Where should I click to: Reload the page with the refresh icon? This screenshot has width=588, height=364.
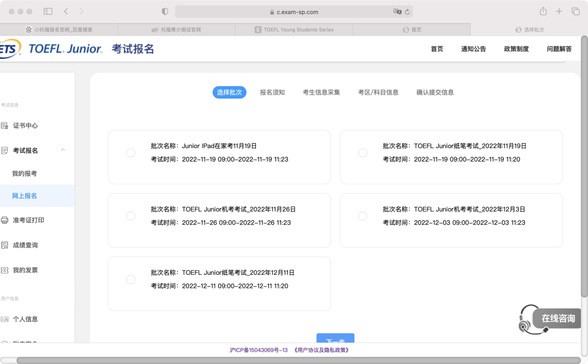[x=407, y=12]
